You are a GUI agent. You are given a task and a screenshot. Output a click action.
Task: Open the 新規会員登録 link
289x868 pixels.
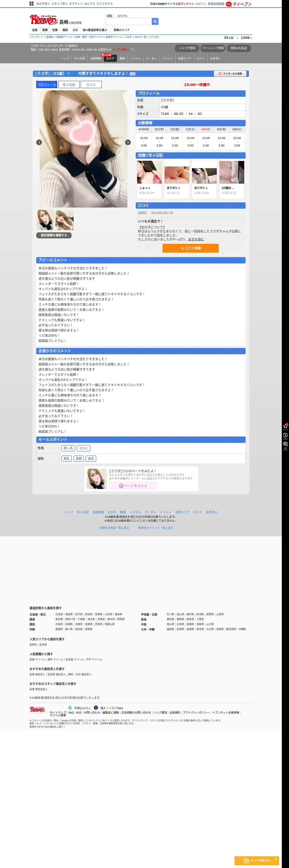[x=216, y=4]
